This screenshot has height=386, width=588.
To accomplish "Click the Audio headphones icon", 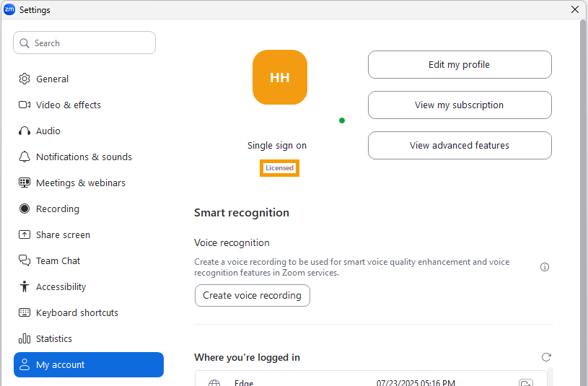I will (25, 131).
